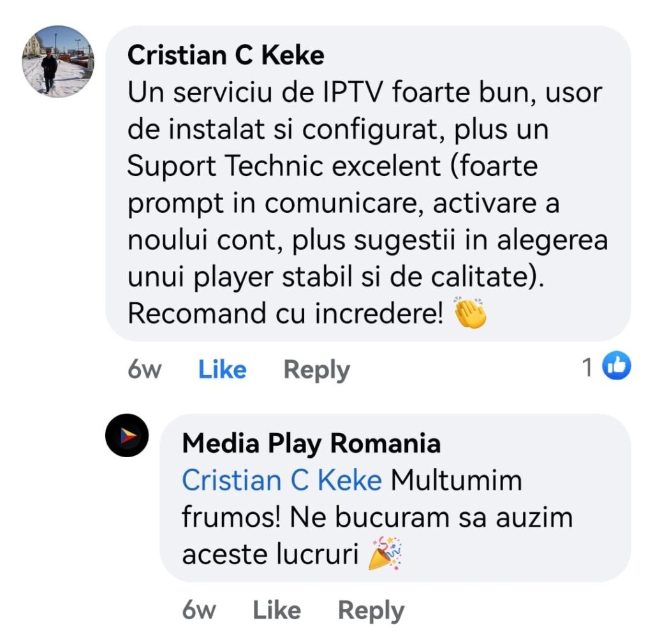This screenshot has width=653, height=644.
Task: Reply to the Media Play Romania comment
Action: pyautogui.click(x=371, y=611)
